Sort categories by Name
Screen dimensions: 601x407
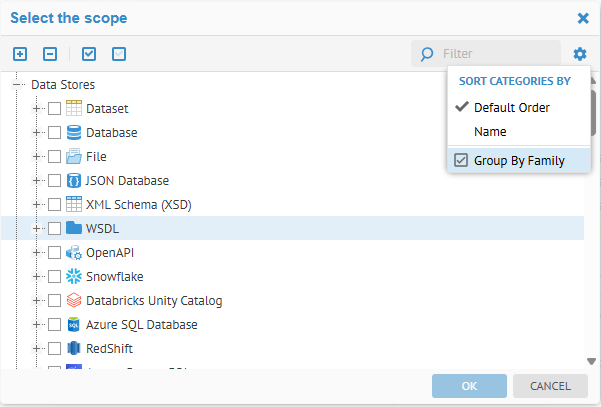[x=490, y=132]
